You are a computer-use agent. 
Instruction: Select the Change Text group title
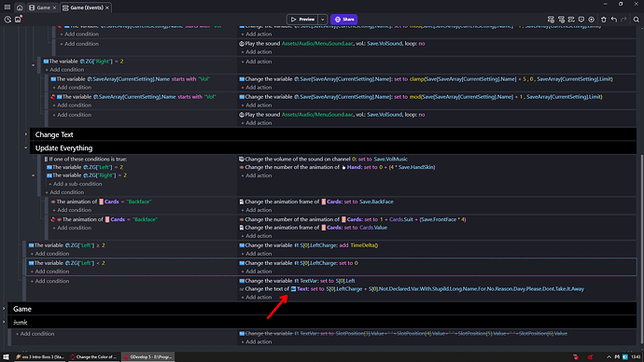[54, 134]
